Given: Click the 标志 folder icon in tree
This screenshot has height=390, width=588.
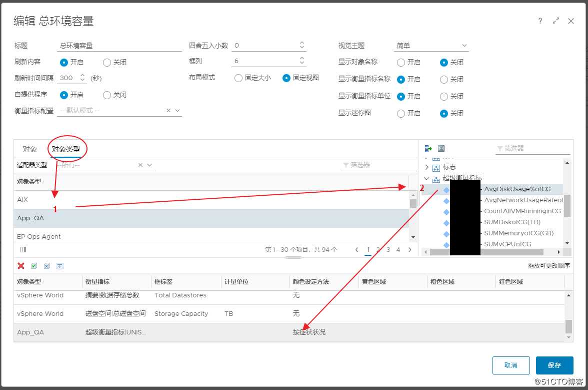Looking at the screenshot, I should coord(436,167).
